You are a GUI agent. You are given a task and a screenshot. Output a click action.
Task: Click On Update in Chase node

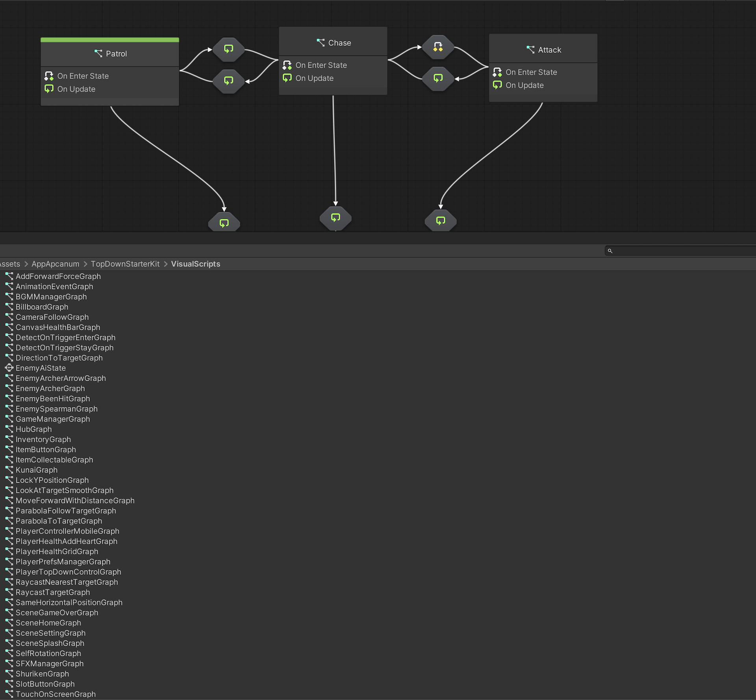308,78
